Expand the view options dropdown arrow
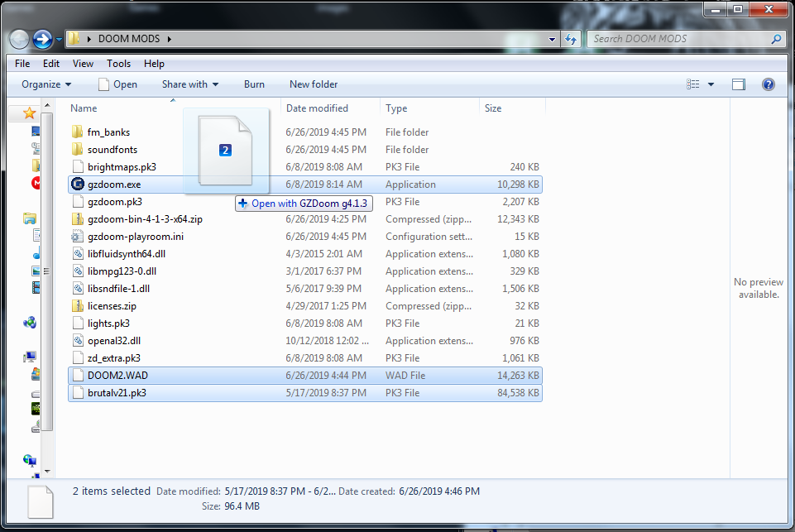 click(711, 84)
